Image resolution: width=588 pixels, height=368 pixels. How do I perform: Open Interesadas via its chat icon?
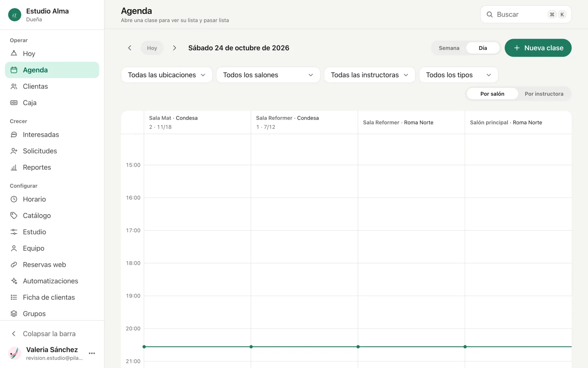(x=14, y=135)
